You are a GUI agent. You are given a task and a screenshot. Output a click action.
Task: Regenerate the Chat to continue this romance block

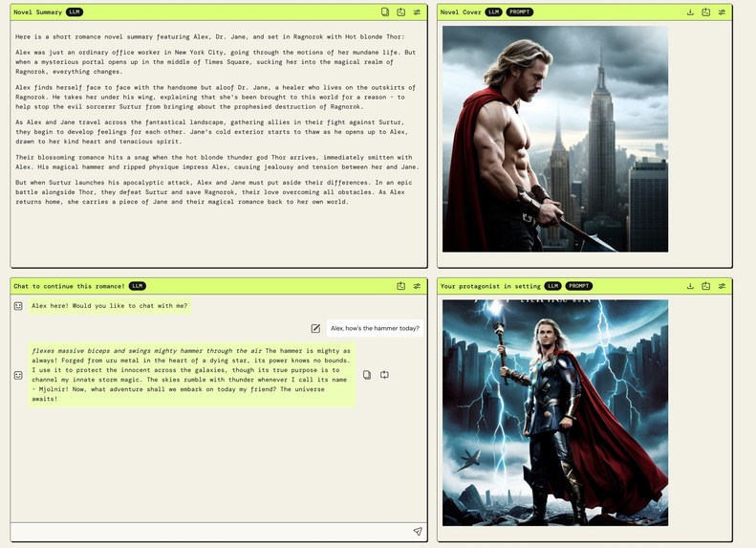tap(400, 286)
